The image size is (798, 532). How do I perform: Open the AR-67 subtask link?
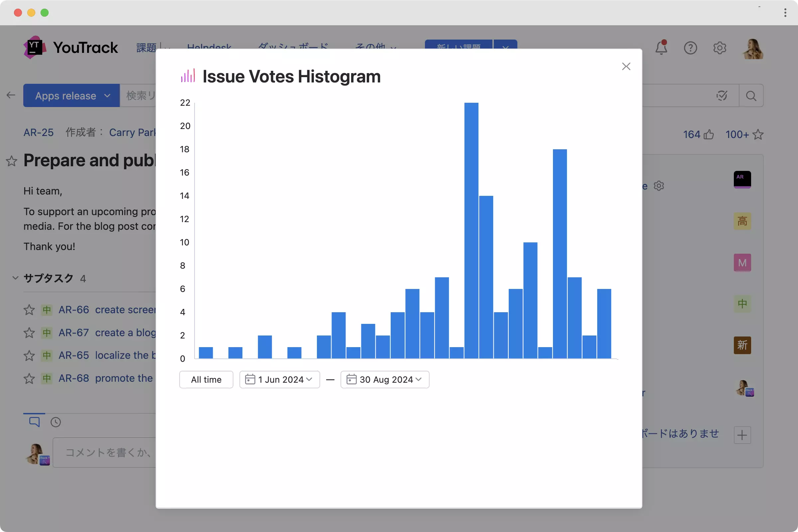73,332
